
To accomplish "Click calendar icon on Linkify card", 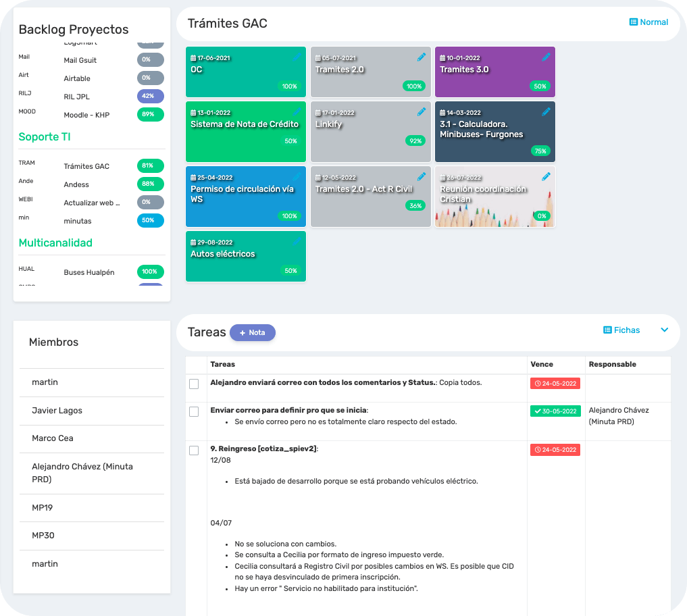I will pyautogui.click(x=318, y=113).
